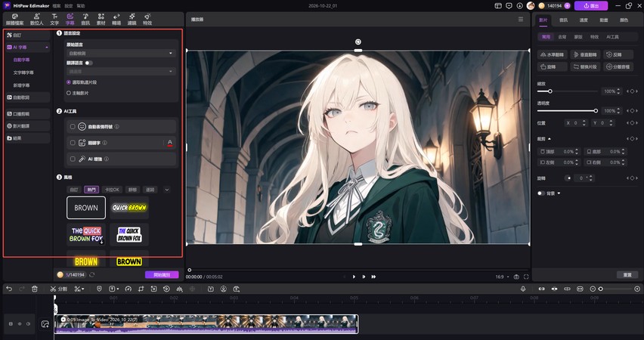The image size is (644, 340).
Task: Open the 特效 effects tool in top toolbar
Action: coord(147,19)
